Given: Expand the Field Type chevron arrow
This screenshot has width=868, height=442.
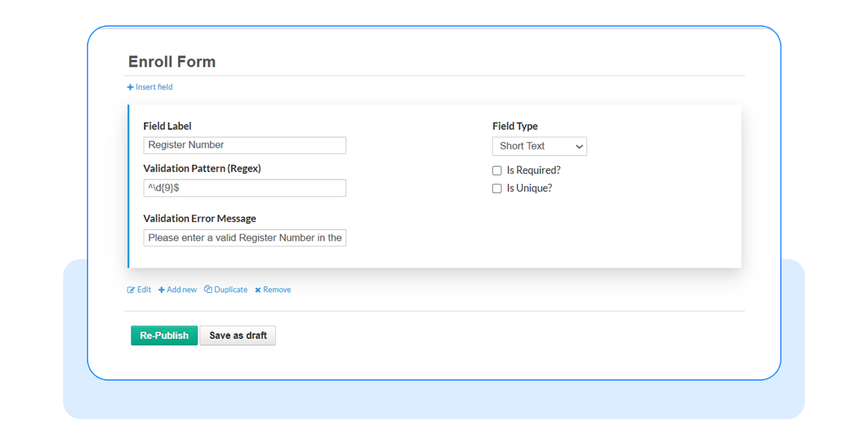Looking at the screenshot, I should point(579,146).
